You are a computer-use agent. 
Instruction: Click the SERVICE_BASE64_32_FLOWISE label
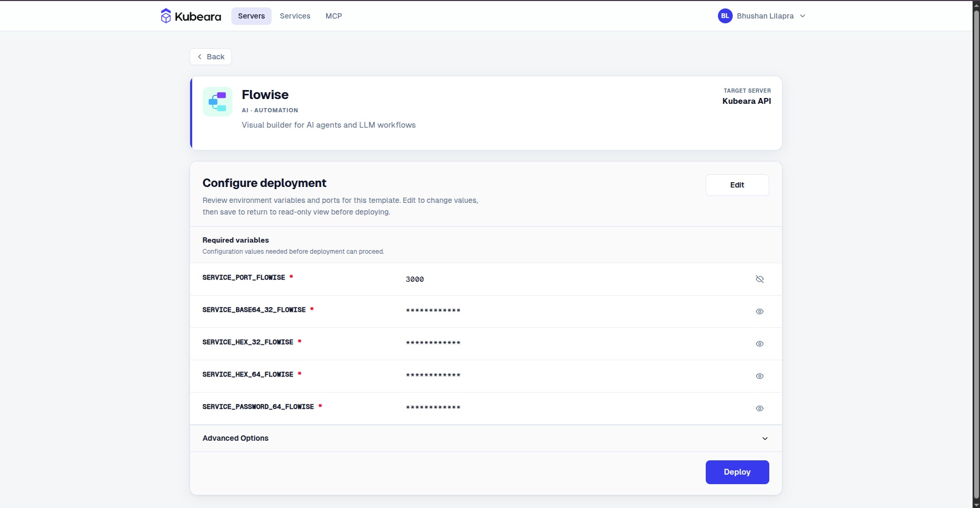coord(254,310)
